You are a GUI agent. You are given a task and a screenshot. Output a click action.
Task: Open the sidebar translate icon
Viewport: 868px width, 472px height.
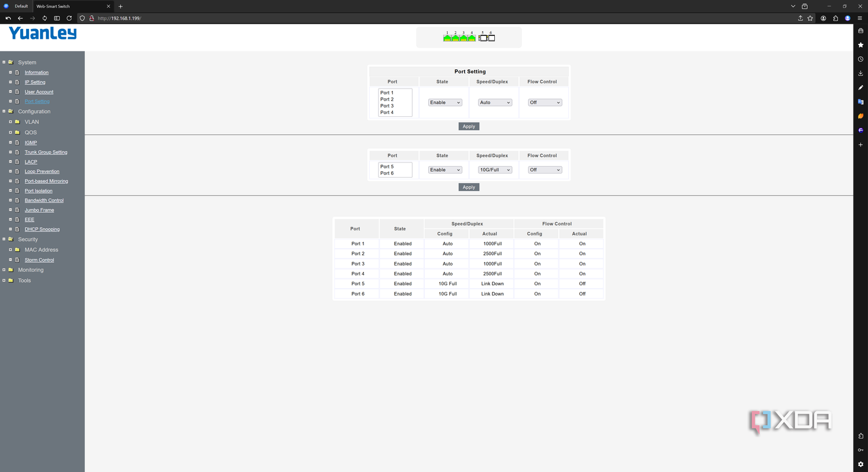tap(860, 102)
